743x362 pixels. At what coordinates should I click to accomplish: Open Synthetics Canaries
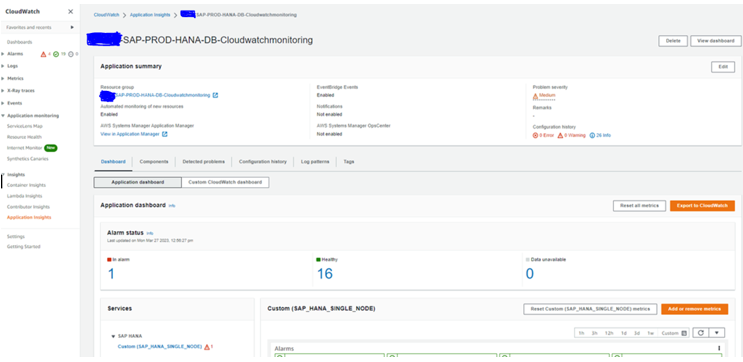(x=27, y=159)
